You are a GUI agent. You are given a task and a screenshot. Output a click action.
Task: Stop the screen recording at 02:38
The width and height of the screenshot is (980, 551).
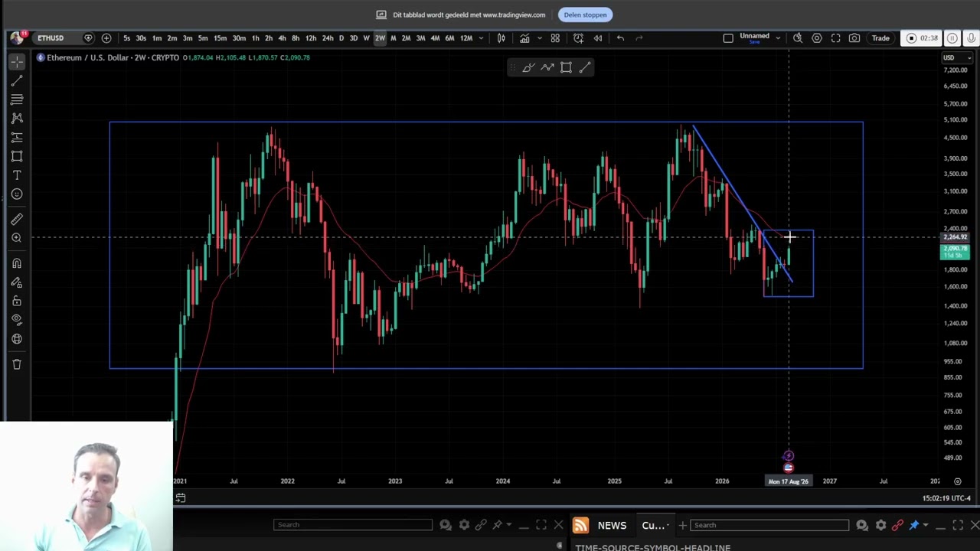922,38
